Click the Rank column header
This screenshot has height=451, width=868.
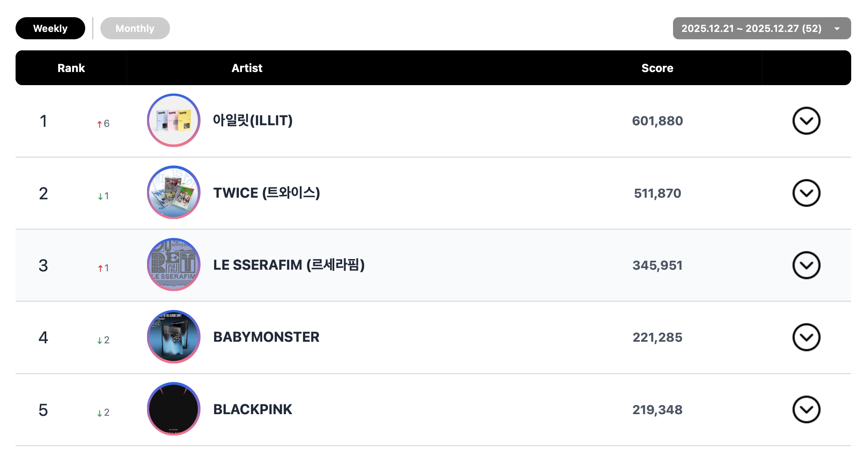click(71, 68)
